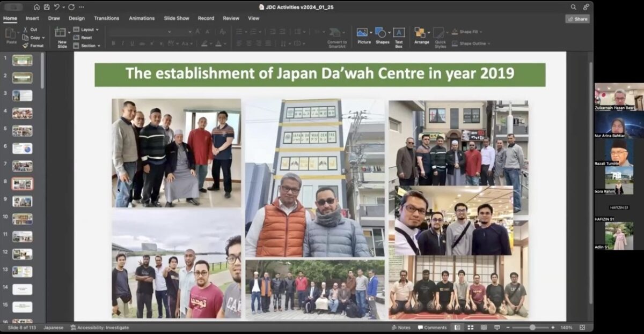Open the font name combo box

(140, 32)
